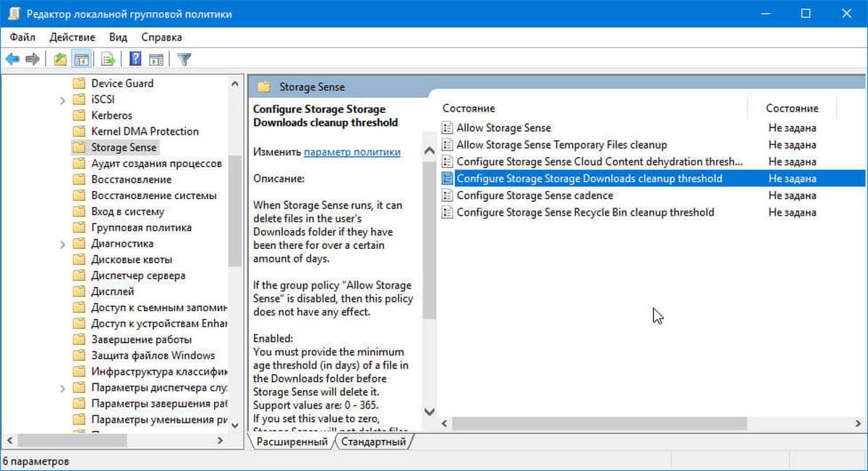Click Cloud Content dehydration policy icon

448,161
